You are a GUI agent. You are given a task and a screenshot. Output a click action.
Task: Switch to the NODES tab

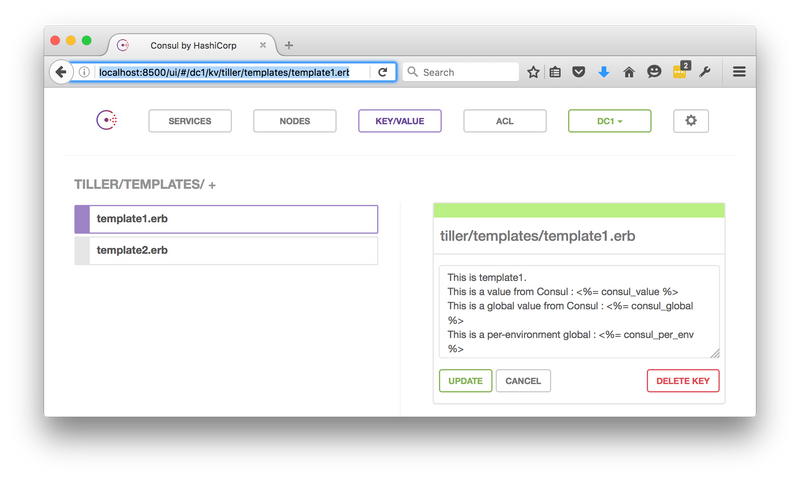(294, 121)
